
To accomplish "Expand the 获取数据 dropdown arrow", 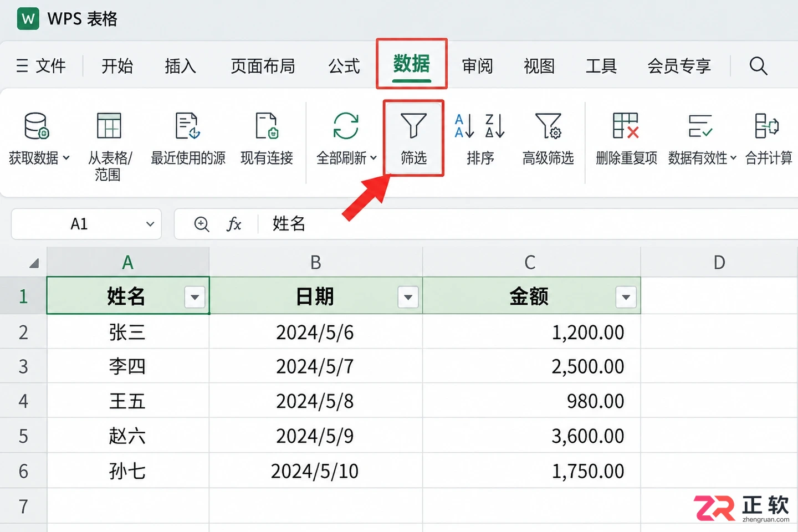I will pyautogui.click(x=66, y=158).
